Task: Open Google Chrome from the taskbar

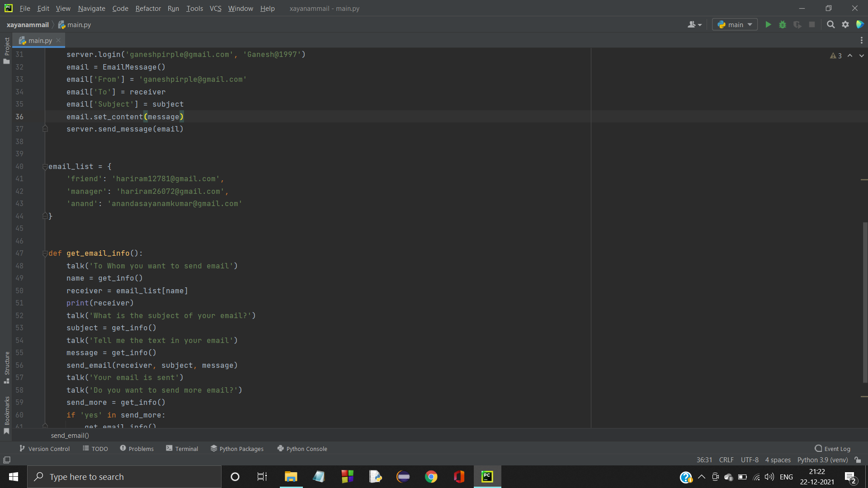Action: (x=431, y=477)
